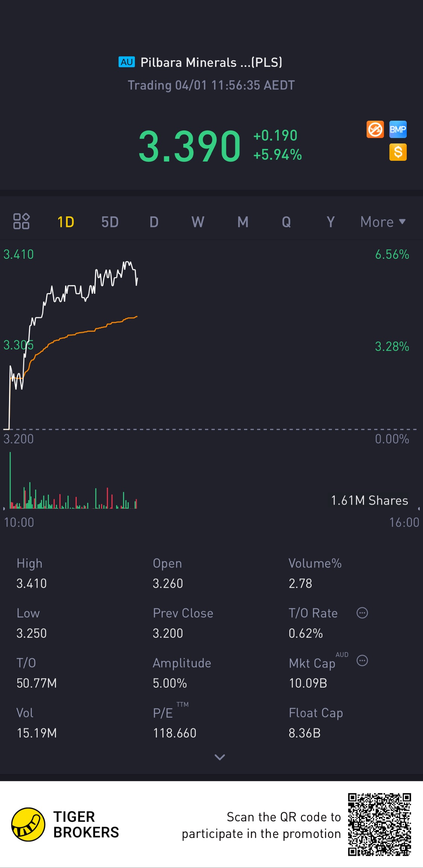Open the chart layout grid icon
This screenshot has height=868, width=423.
click(x=21, y=221)
